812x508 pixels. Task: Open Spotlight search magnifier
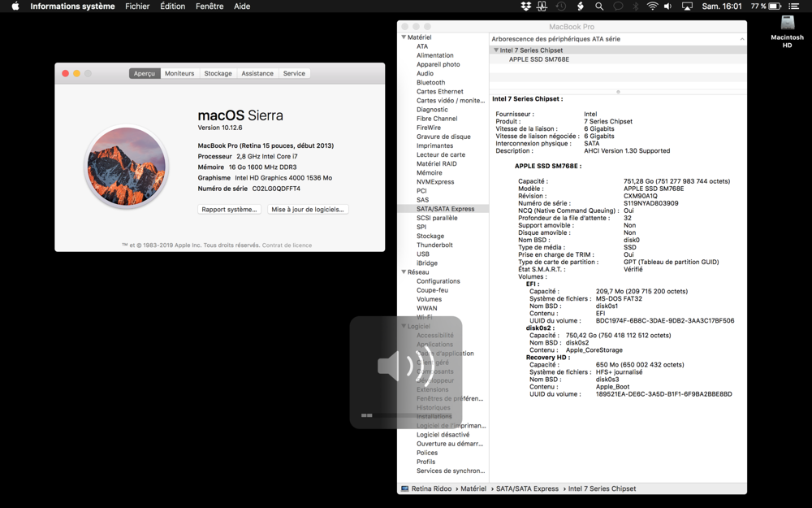pyautogui.click(x=599, y=7)
